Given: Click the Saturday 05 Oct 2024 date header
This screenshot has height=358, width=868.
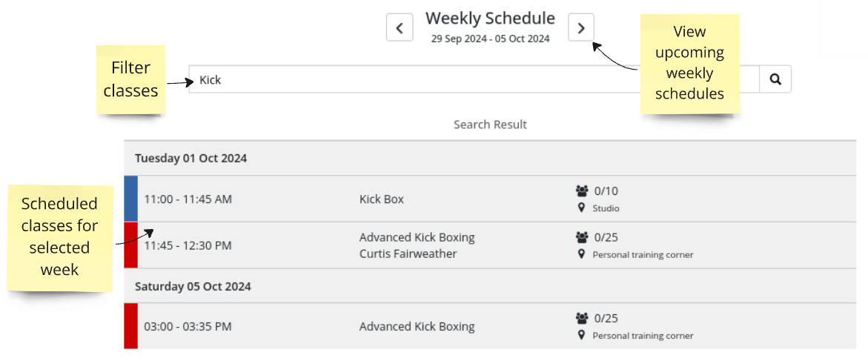Looking at the screenshot, I should [x=193, y=286].
